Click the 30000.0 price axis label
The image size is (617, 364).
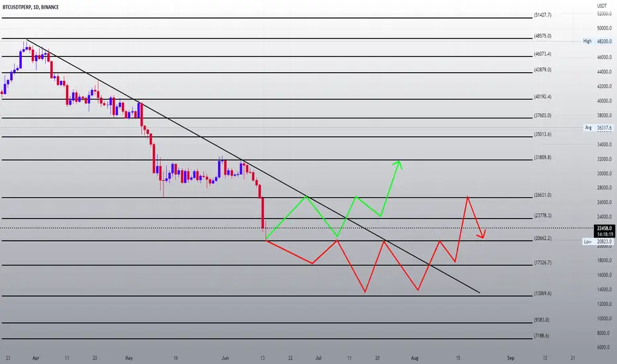[x=604, y=173]
